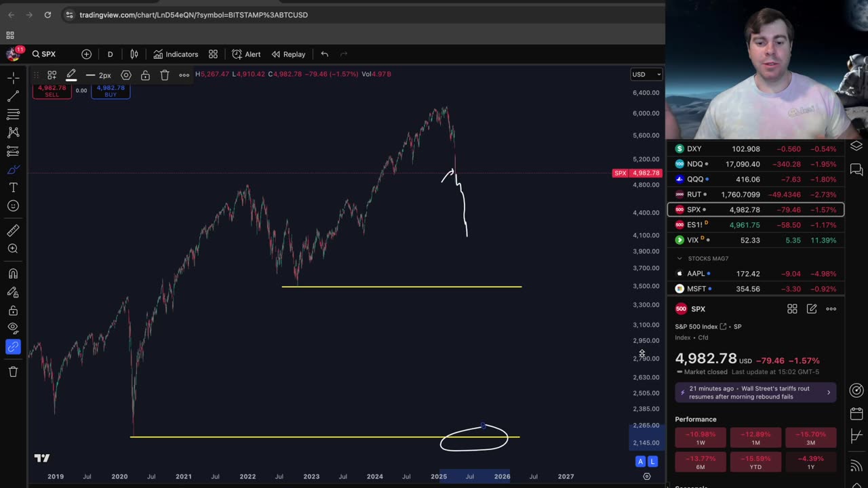
Task: Remove drawings with sidebar trash icon
Action: [13, 371]
